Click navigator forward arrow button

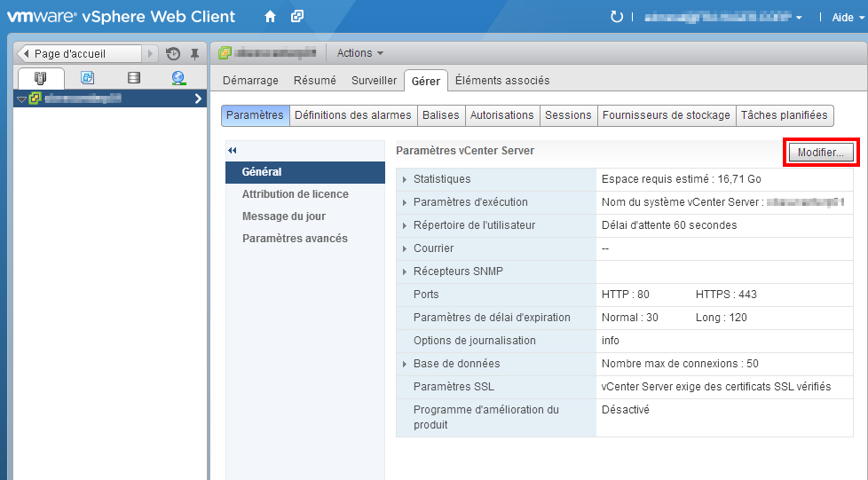pyautogui.click(x=150, y=54)
